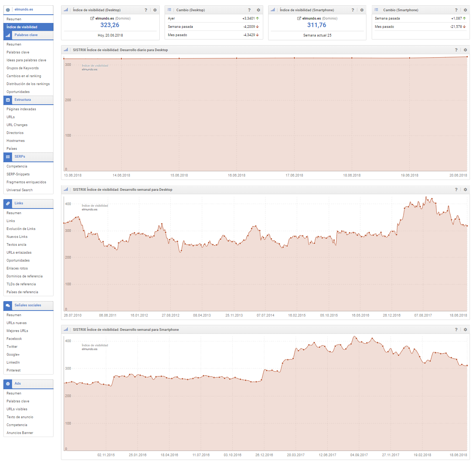Click help question mark in Cambio (Desktop) box
Screen dimensions: 476x466
tap(249, 10)
